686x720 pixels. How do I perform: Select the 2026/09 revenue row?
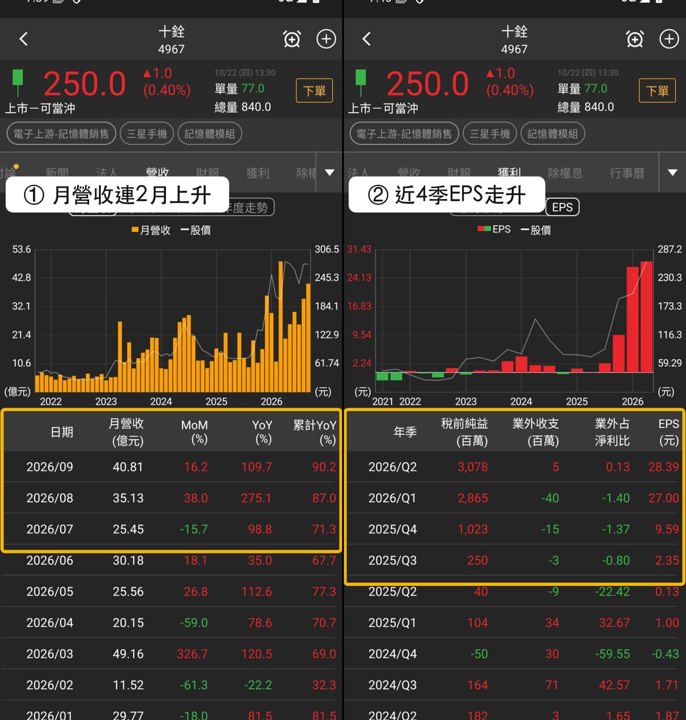171,467
